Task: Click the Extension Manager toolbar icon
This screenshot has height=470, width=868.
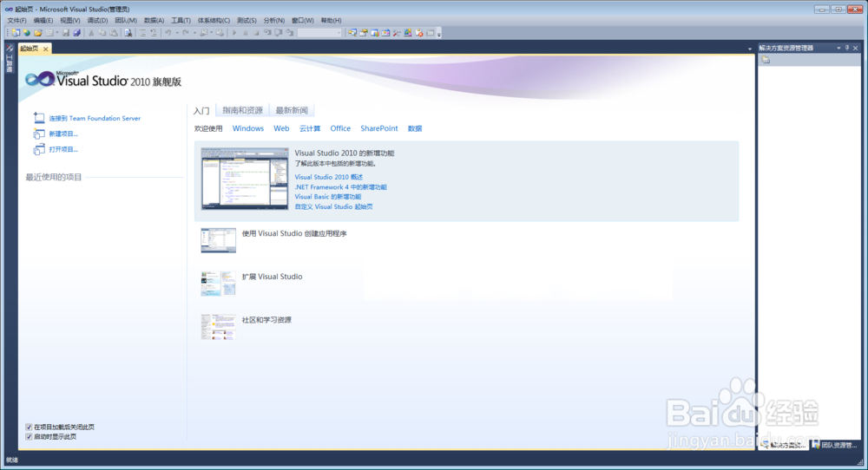Action: click(407, 33)
